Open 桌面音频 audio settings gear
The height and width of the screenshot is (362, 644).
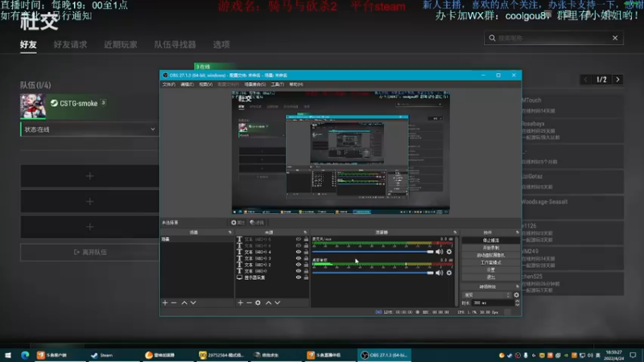tap(449, 273)
